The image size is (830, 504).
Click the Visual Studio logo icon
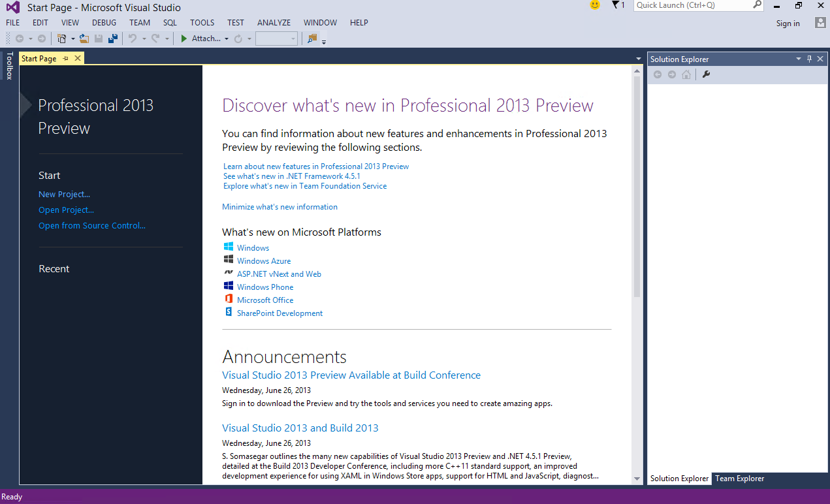[12, 7]
